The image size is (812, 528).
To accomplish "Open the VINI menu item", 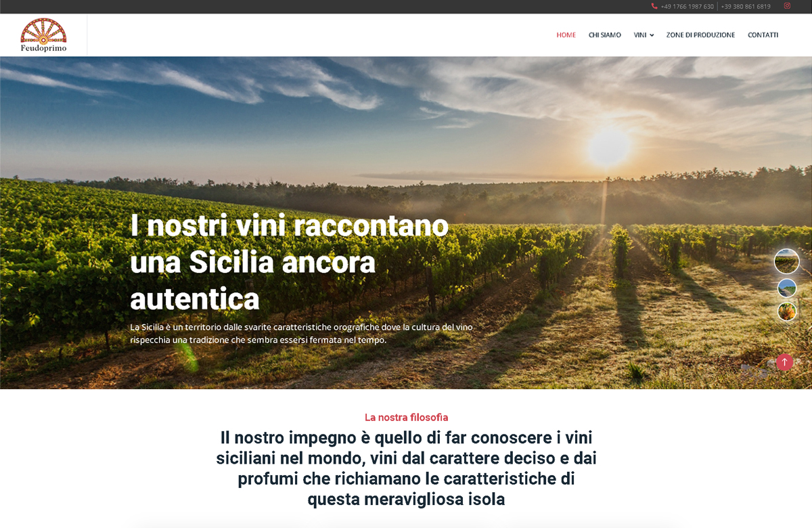I will click(x=640, y=35).
